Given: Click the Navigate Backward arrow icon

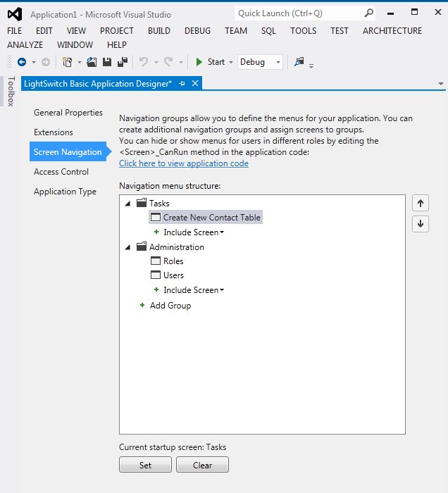Looking at the screenshot, I should 22,62.
